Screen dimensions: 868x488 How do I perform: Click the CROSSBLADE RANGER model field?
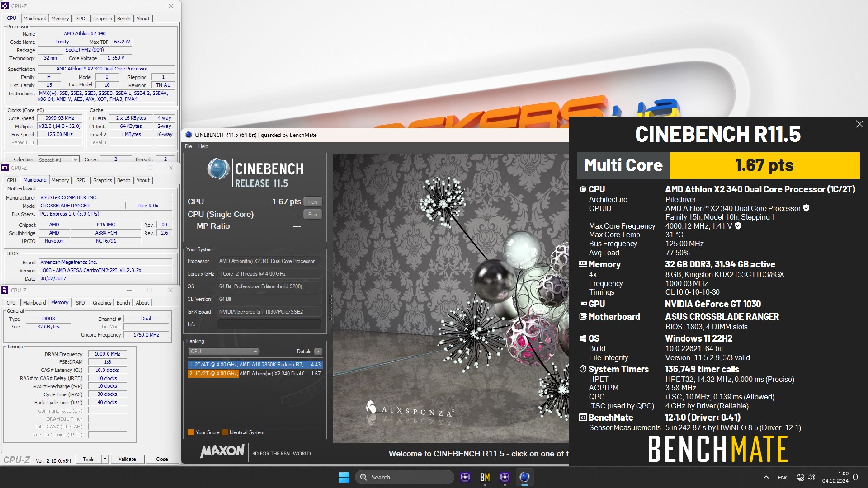[81, 206]
